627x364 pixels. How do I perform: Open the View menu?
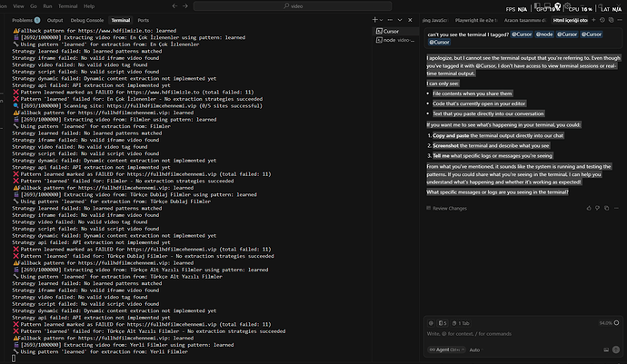click(18, 6)
